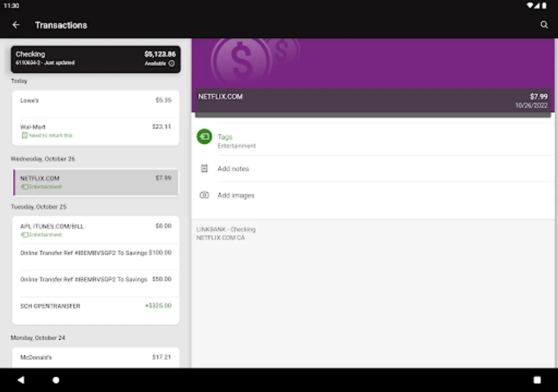Image resolution: width=558 pixels, height=392 pixels.
Task: Tap the note icon under Wal-Mart
Action: click(x=24, y=135)
